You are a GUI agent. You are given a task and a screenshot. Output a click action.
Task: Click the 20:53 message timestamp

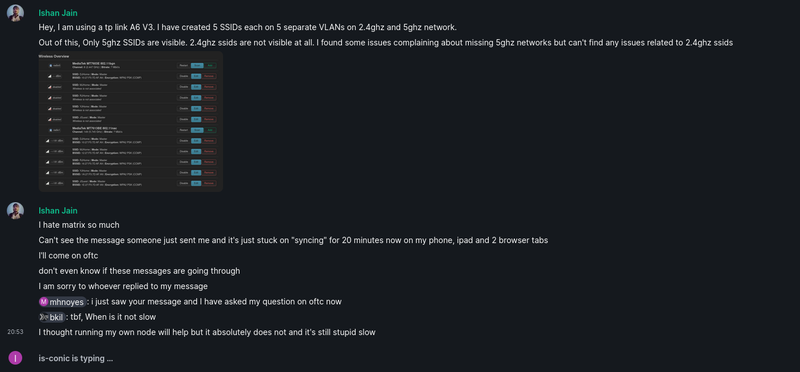click(15, 332)
